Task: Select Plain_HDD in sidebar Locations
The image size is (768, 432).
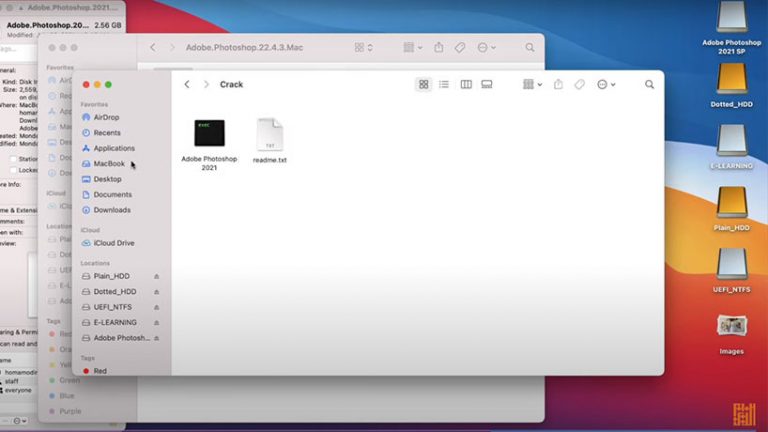Action: [x=111, y=276]
